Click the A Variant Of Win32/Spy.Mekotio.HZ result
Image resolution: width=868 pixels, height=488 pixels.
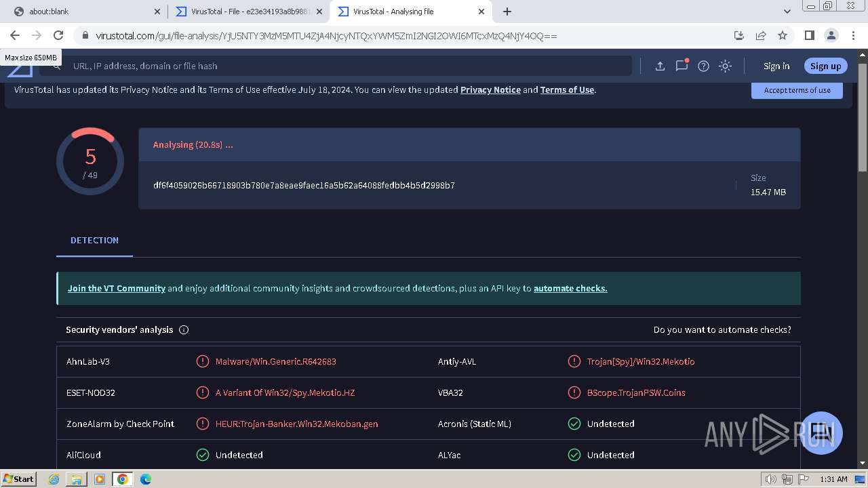click(x=285, y=392)
